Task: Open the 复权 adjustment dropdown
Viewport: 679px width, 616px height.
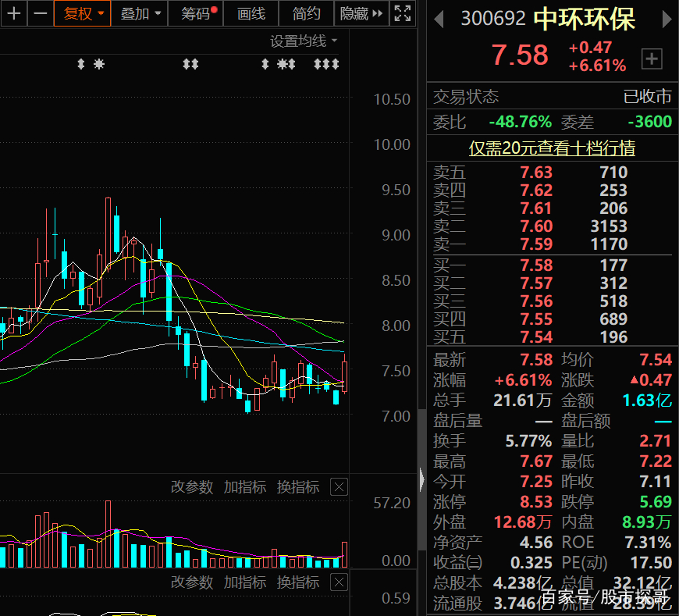Action: click(x=82, y=13)
